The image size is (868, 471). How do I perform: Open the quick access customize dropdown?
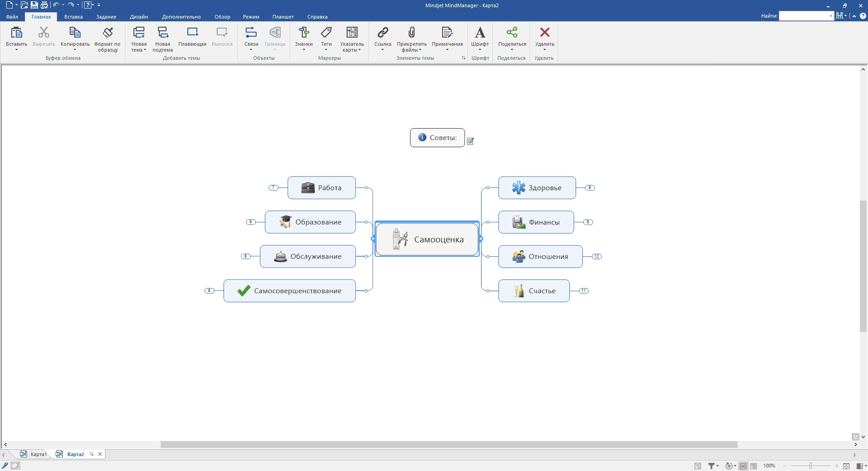(x=99, y=5)
